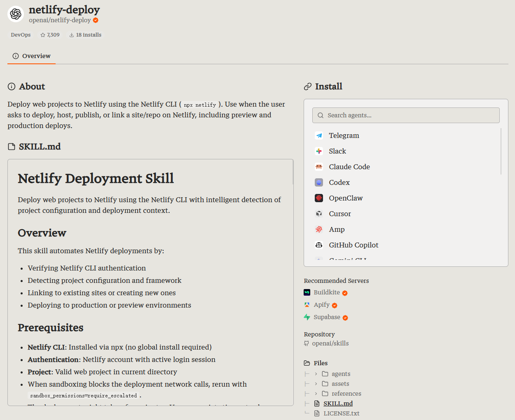Open the openai/netlify-deploy link
Viewport: 515px width, 420px height.
click(60, 20)
